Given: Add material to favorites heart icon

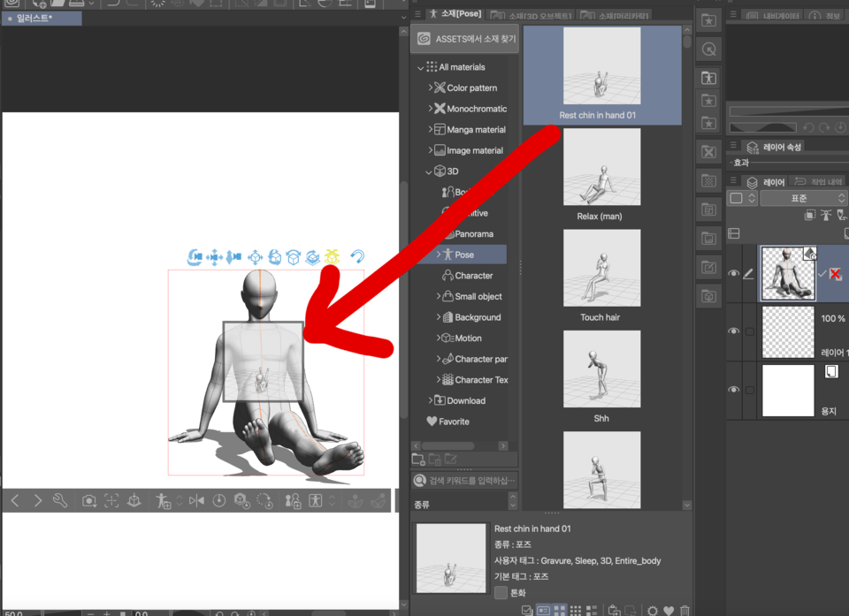Looking at the screenshot, I should click(x=669, y=611).
